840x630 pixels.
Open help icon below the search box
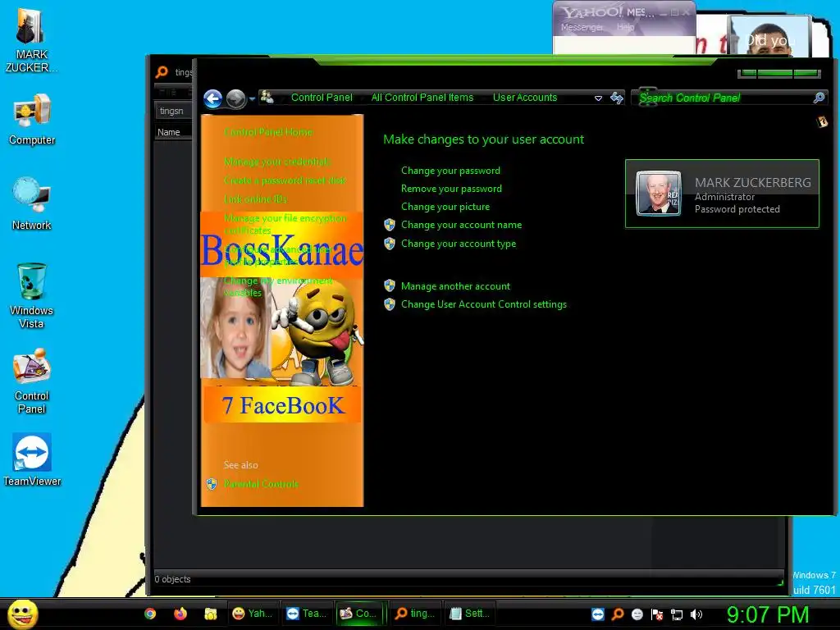click(x=822, y=122)
